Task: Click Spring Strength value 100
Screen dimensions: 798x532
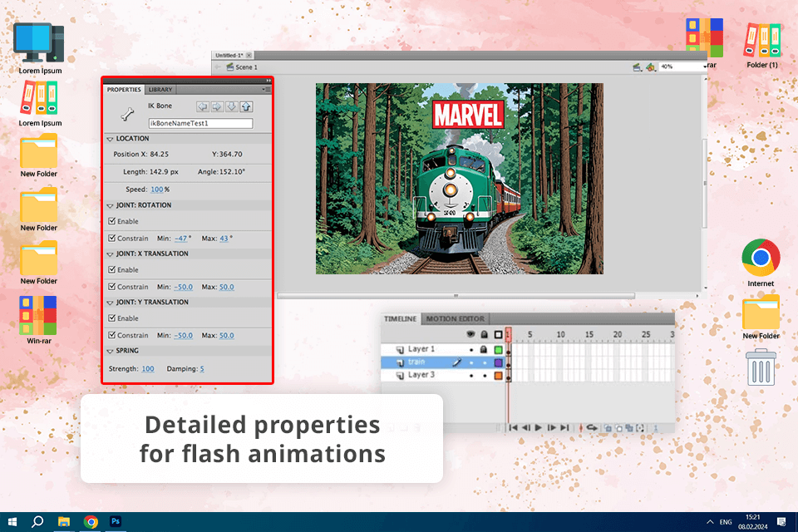Action: coord(148,368)
